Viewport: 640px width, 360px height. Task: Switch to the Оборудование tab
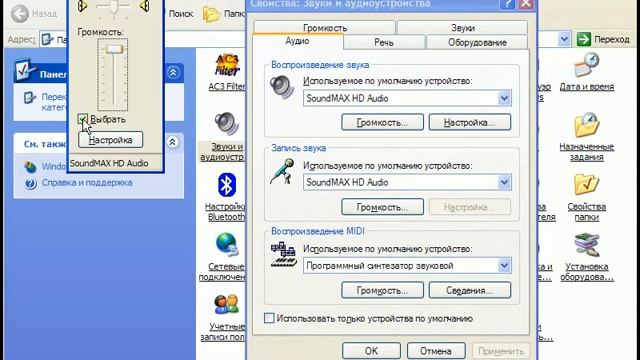pos(477,42)
